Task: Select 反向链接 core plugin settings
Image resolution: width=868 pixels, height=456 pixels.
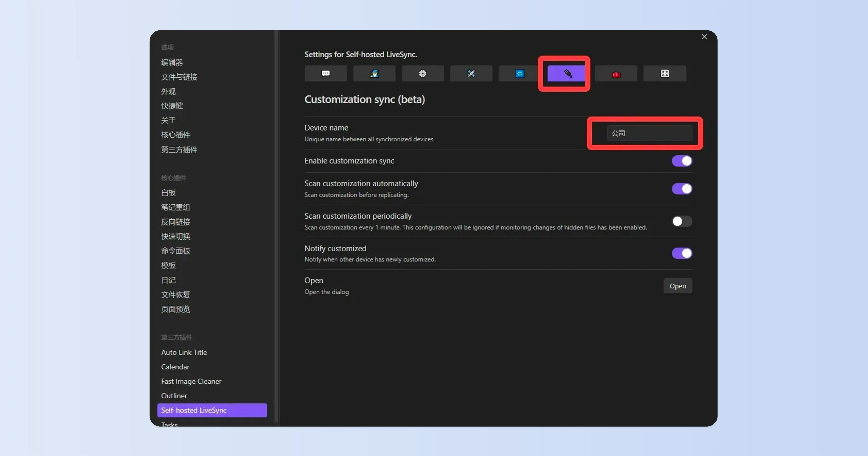Action: [175, 222]
